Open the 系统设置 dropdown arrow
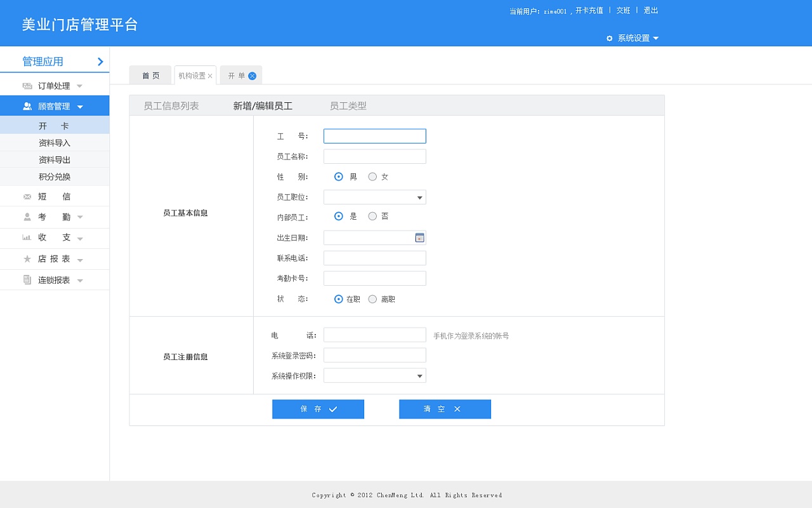Screen dimensions: 812x508 [x=657, y=38]
